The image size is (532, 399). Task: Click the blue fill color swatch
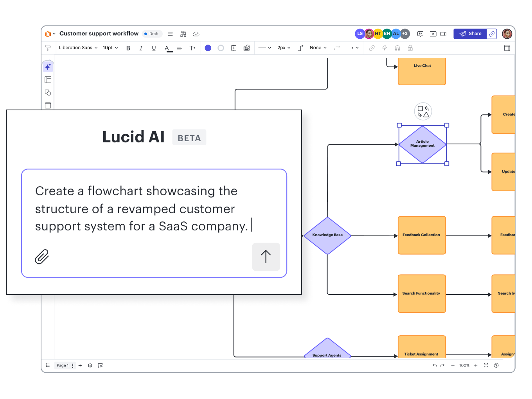pyautogui.click(x=208, y=48)
